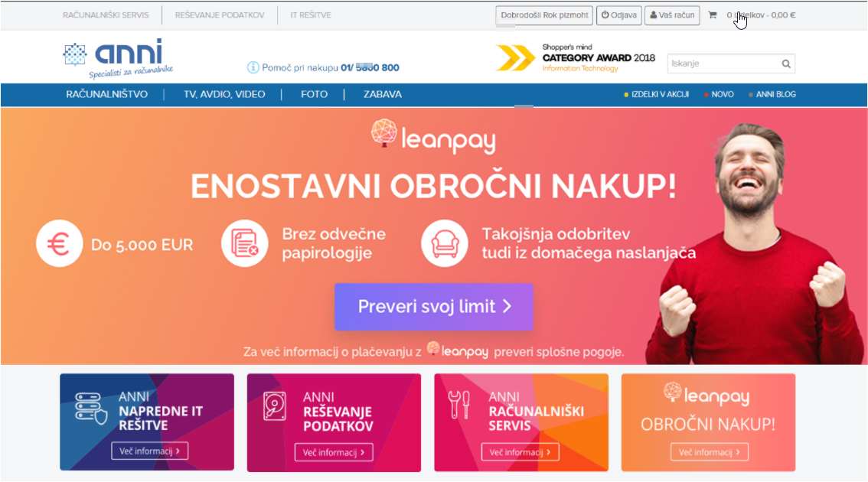Click the shopping cart icon
The image size is (868, 482).
[713, 15]
